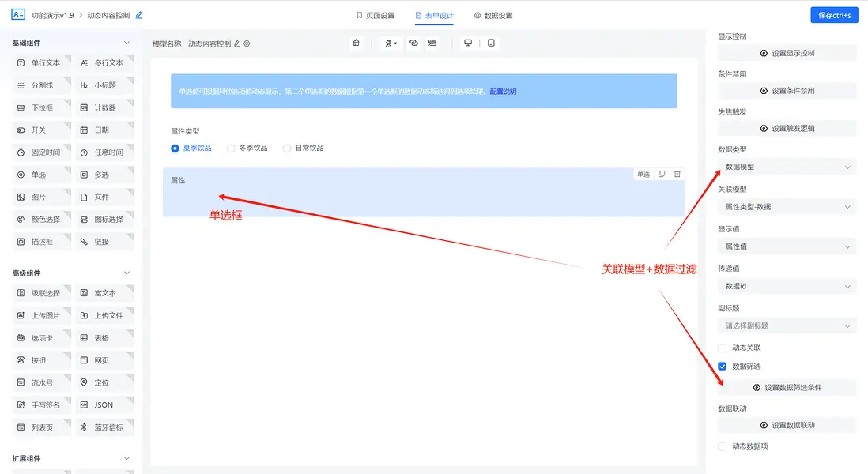Open the 数据类型 dropdown
868x474 pixels.
pyautogui.click(x=786, y=167)
